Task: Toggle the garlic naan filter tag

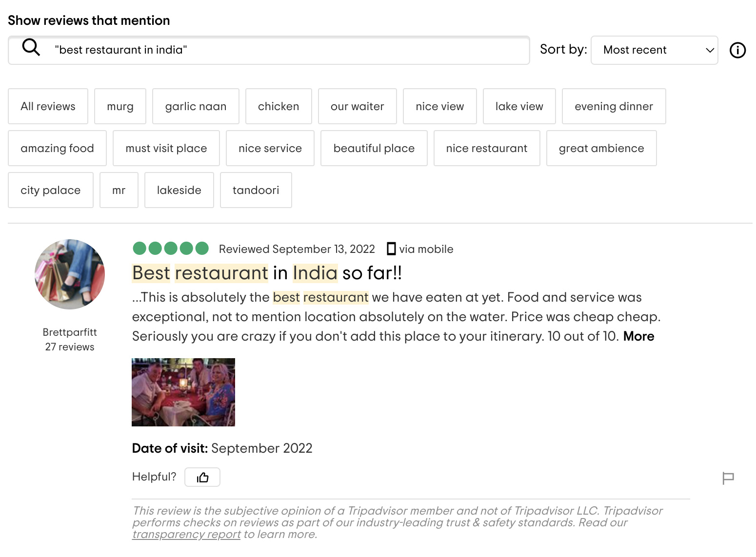Action: point(196,106)
